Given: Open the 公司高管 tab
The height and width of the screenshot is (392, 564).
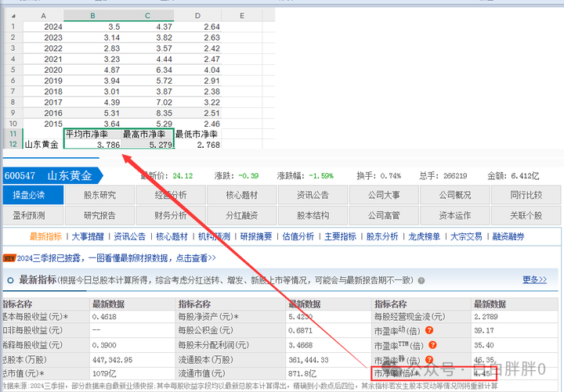Looking at the screenshot, I should click(x=384, y=216).
